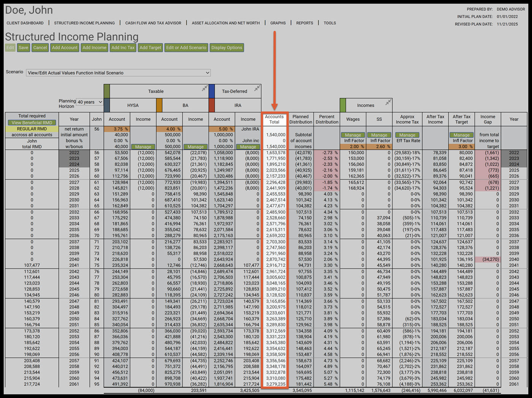Click Manage under Approx Income Tax
The image size is (532, 398).
click(x=407, y=135)
